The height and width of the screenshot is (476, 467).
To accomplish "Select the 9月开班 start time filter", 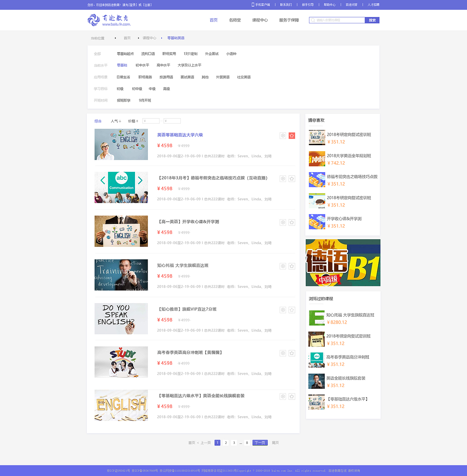I will pyautogui.click(x=145, y=100).
